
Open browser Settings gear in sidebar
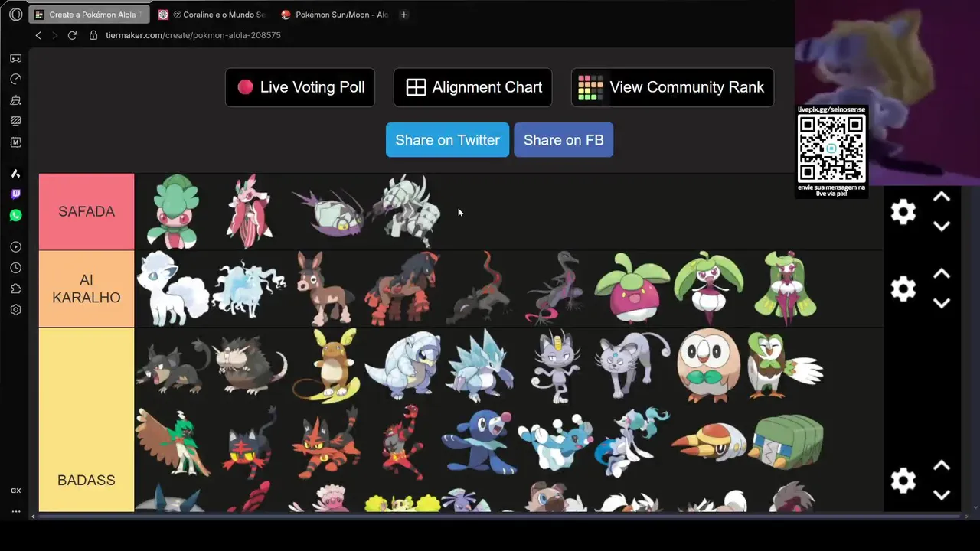click(15, 310)
